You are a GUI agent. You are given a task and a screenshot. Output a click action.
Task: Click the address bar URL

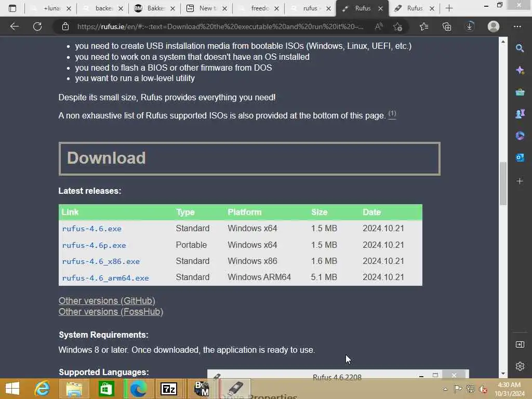pos(220,26)
